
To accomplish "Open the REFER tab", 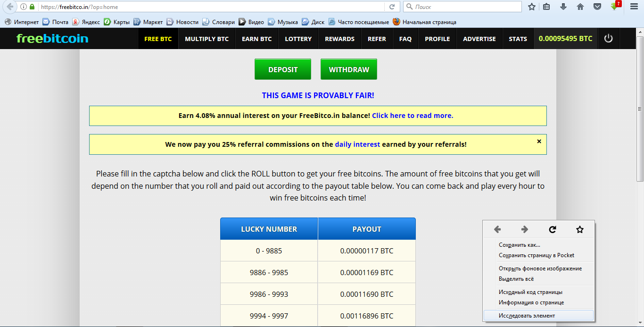I will (x=377, y=39).
